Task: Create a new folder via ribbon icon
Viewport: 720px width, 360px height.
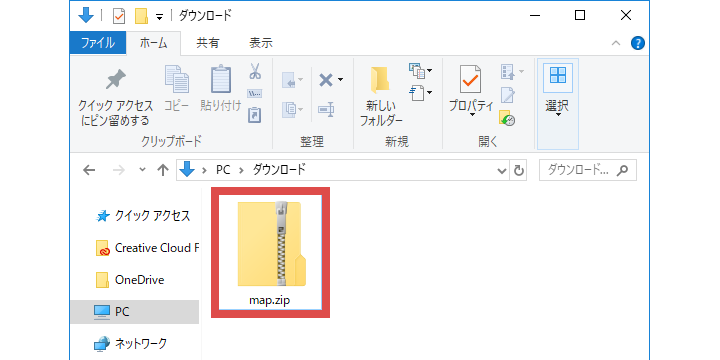Action: coord(381,80)
